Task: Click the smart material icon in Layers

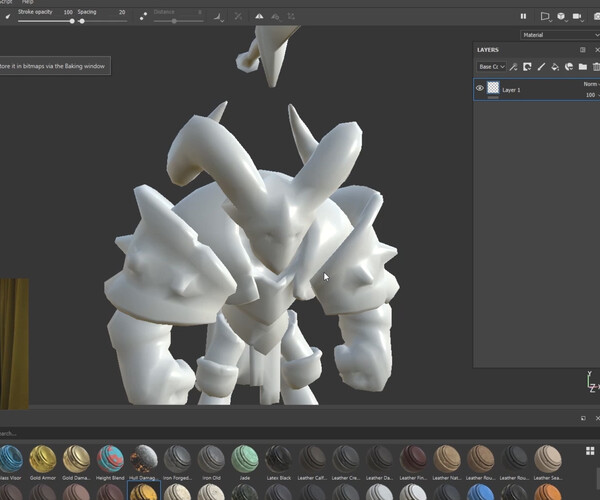Action: [x=569, y=67]
